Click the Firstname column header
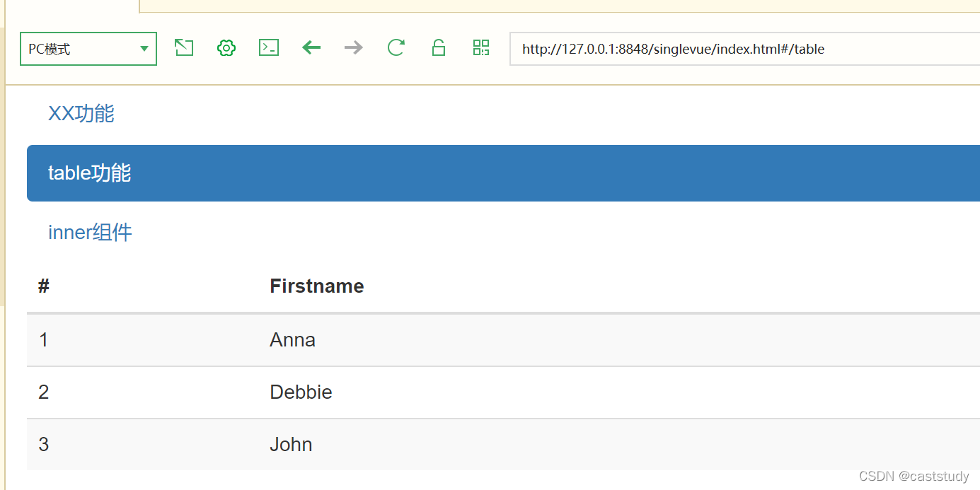 [317, 286]
